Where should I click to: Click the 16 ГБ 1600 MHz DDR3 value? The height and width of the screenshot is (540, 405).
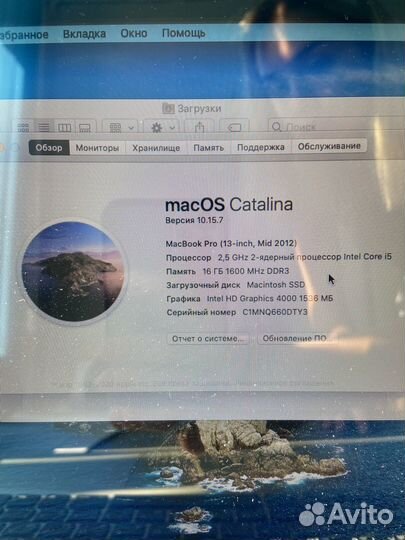point(246,271)
